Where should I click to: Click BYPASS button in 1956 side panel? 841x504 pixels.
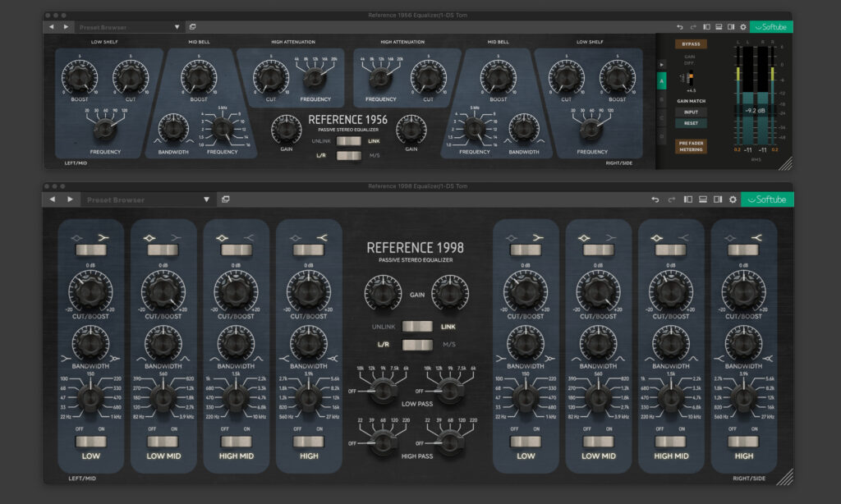click(x=691, y=44)
